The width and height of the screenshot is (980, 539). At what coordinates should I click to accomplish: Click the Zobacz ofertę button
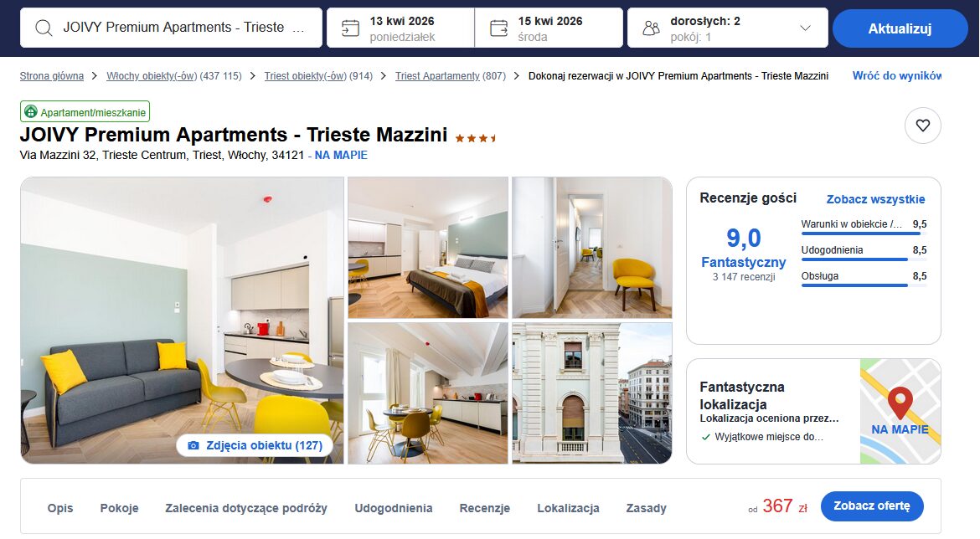pos(872,506)
